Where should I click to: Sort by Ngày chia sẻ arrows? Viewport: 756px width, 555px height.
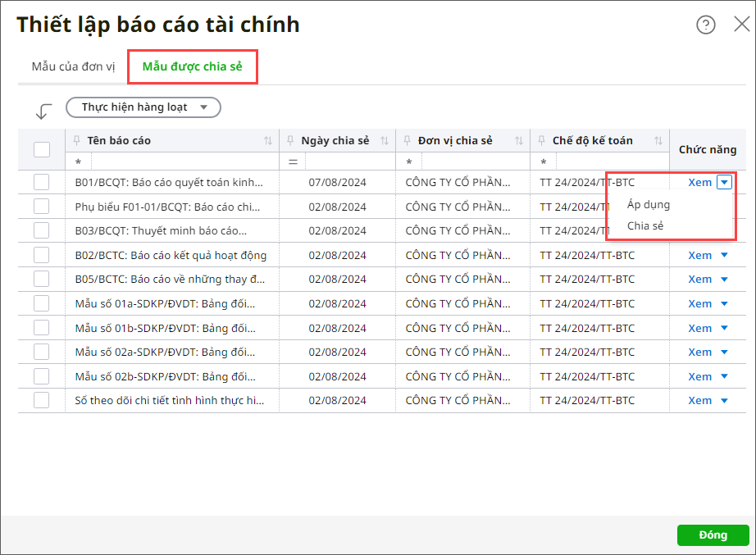coord(385,140)
